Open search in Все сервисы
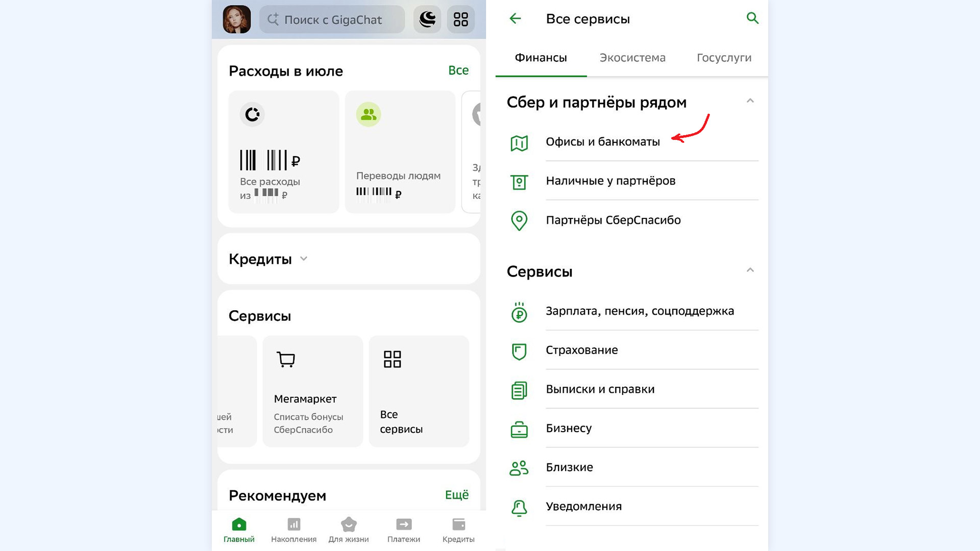The image size is (980, 551). [752, 18]
